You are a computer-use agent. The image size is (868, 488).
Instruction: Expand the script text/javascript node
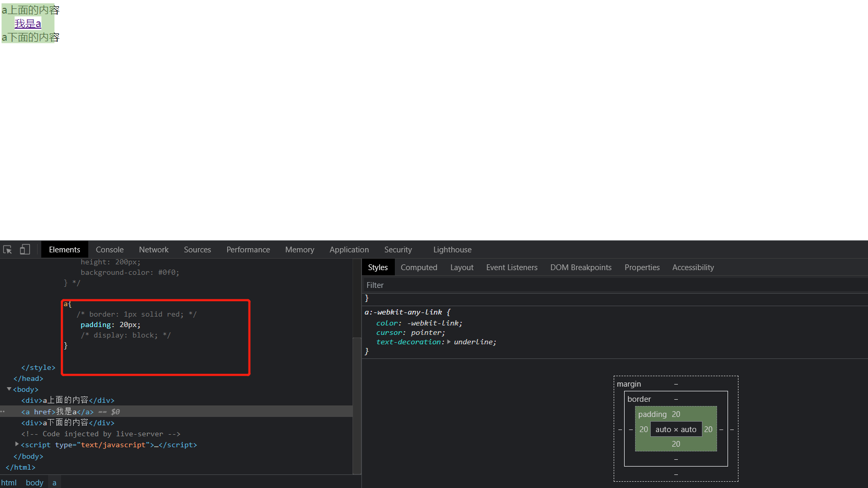17,444
